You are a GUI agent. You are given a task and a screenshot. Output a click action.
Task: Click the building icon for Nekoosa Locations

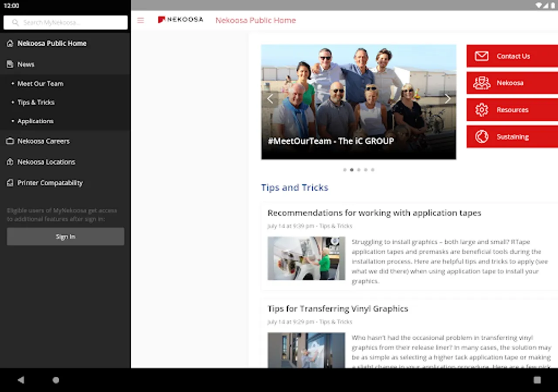point(10,162)
